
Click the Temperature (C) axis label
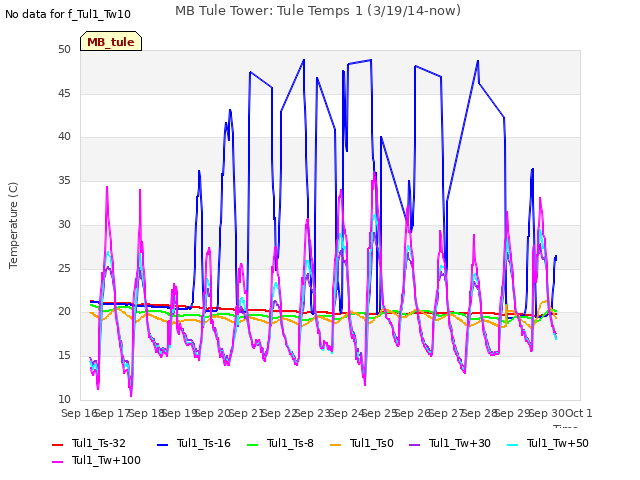click(x=13, y=225)
